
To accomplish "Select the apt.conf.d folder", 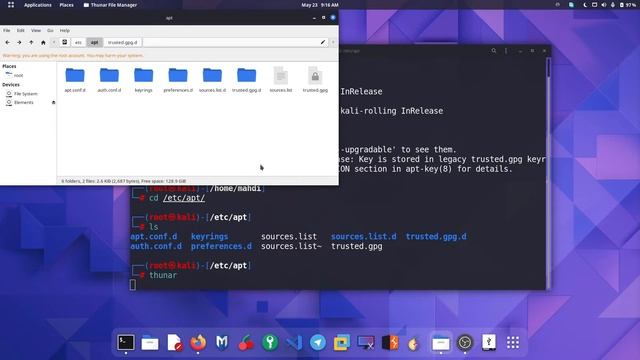I will [x=75, y=80].
